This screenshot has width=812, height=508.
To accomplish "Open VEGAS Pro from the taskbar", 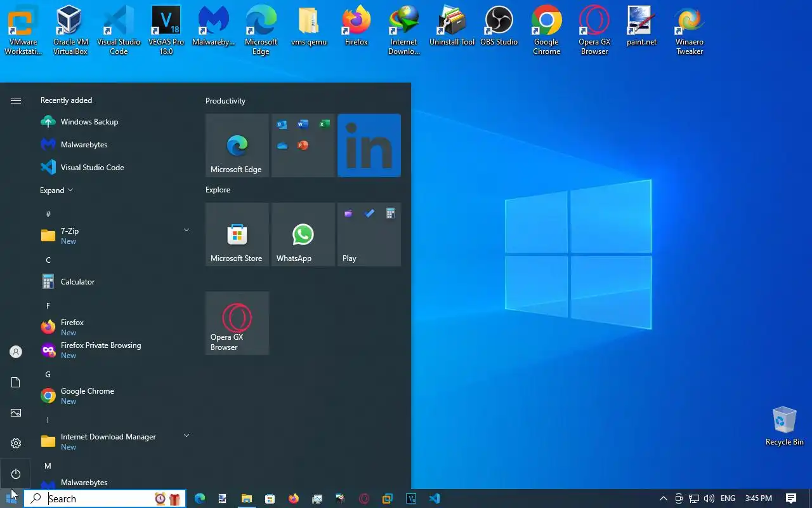I will coord(410,498).
